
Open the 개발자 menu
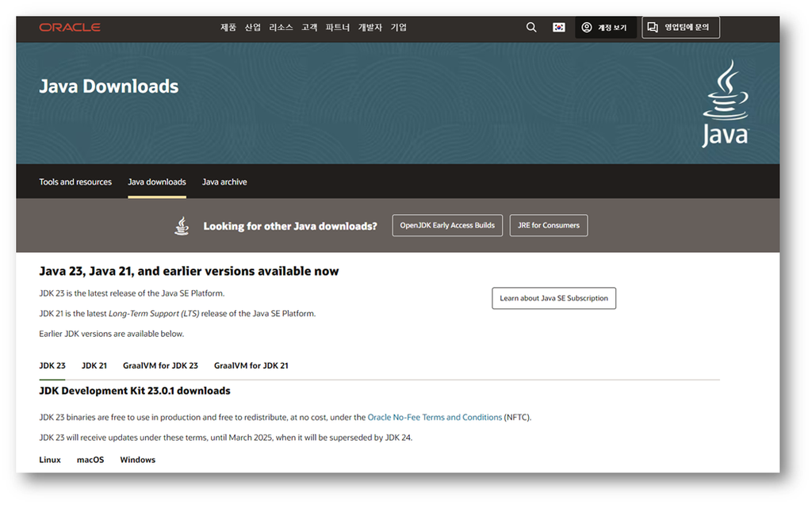click(370, 28)
